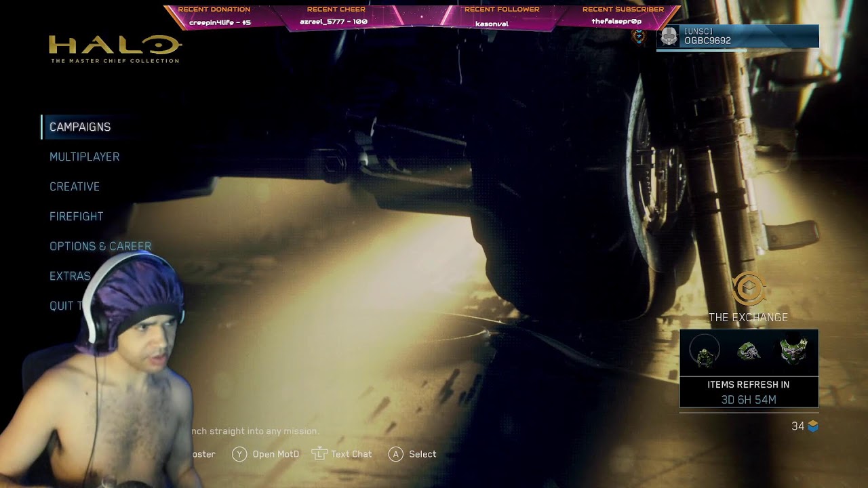Viewport: 868px width, 488px height.
Task: Click the 3D 6H 54M countdown text
Action: tap(749, 400)
